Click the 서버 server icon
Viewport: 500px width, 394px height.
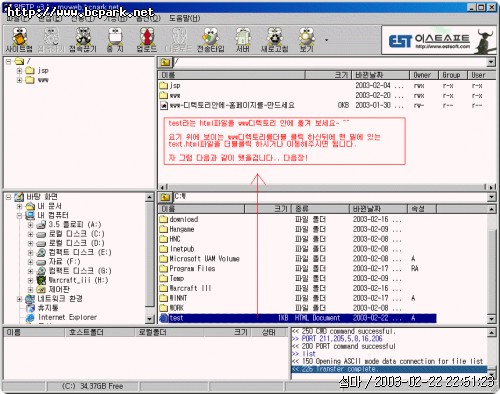tap(243, 40)
